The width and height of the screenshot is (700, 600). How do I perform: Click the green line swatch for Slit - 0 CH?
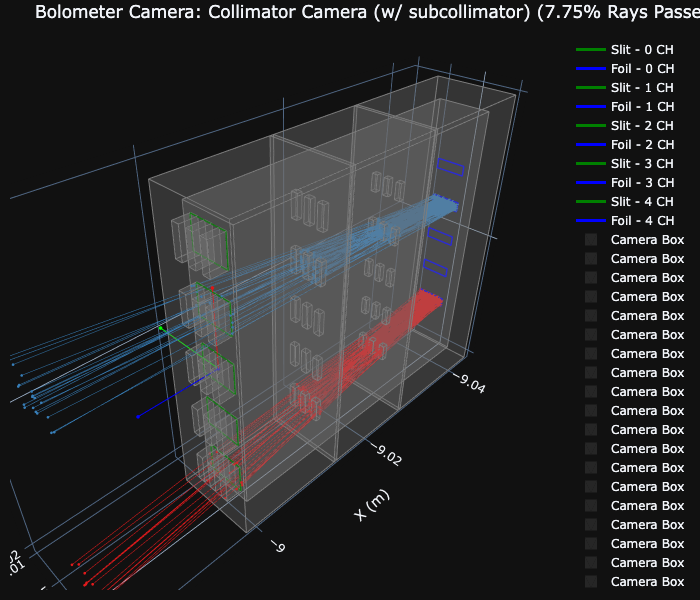(590, 49)
